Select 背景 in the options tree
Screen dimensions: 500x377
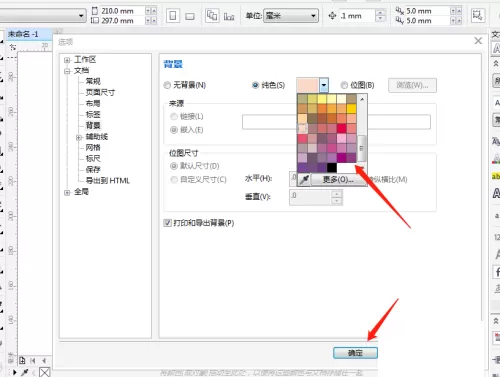(x=93, y=125)
